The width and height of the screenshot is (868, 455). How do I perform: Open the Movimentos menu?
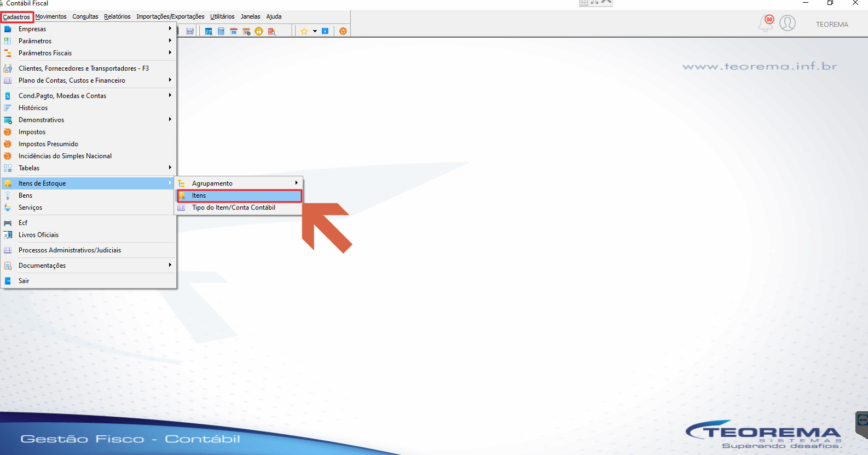[51, 17]
